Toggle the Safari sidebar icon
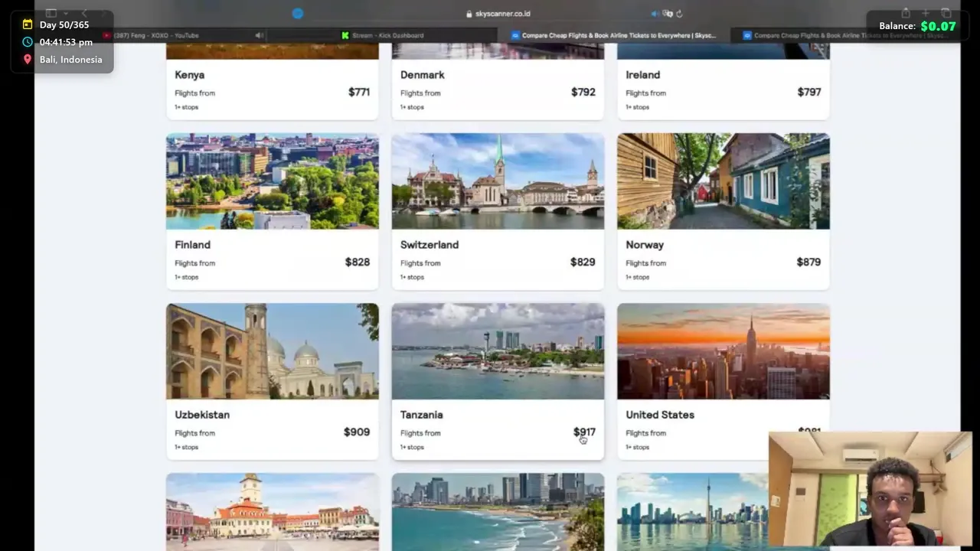 [51, 13]
